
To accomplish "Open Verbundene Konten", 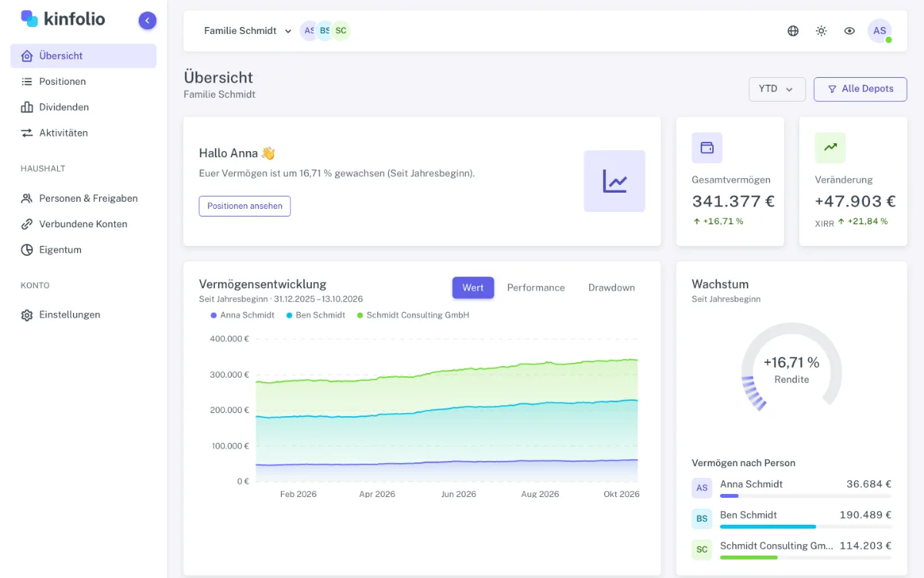I will [83, 224].
